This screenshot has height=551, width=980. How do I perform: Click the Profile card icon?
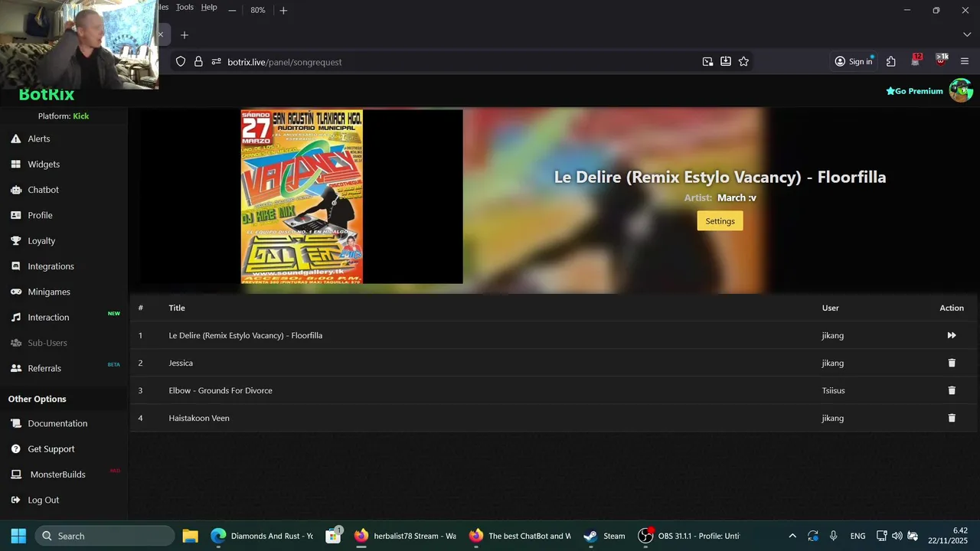tap(15, 215)
